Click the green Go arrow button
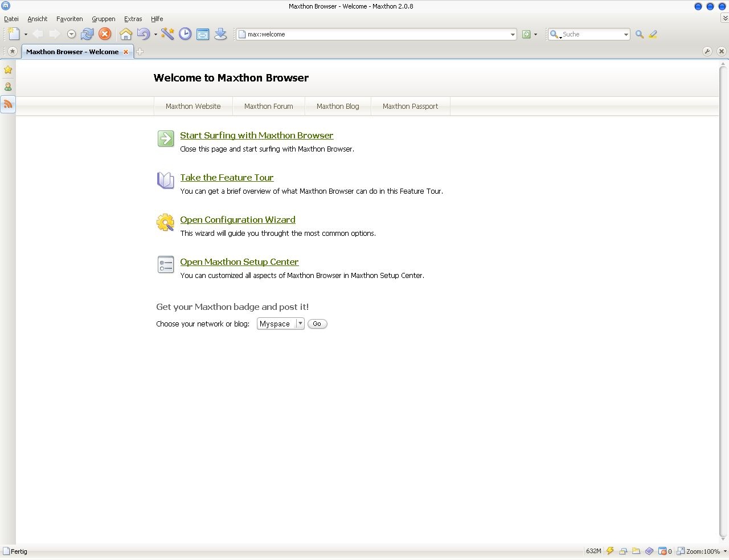 (526, 34)
